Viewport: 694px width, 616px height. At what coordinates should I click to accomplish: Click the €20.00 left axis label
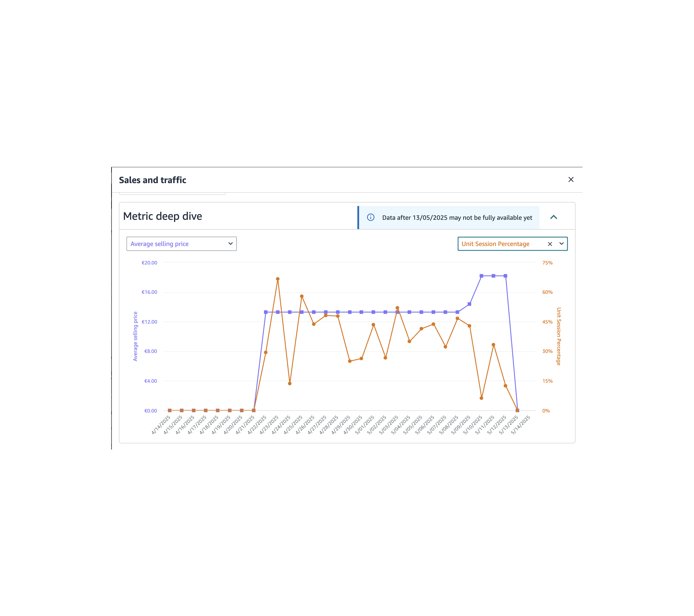click(149, 263)
